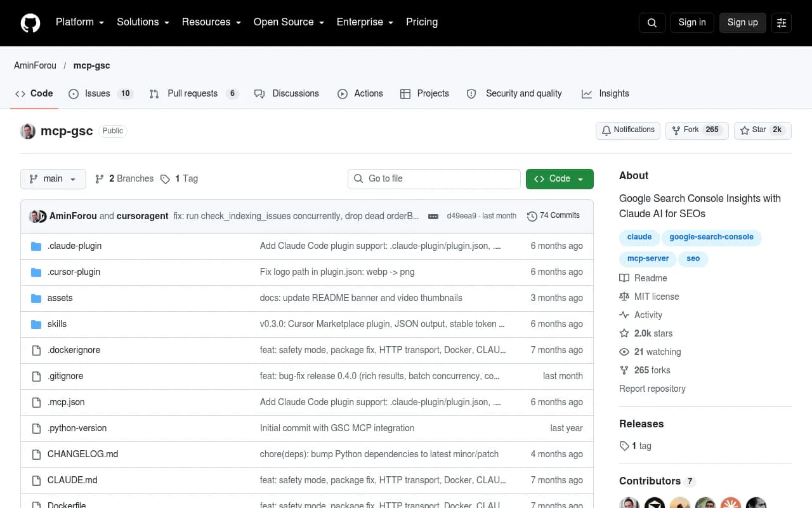812x508 pixels.
Task: Click the scale icon next to MIT license
Action: pos(624,297)
